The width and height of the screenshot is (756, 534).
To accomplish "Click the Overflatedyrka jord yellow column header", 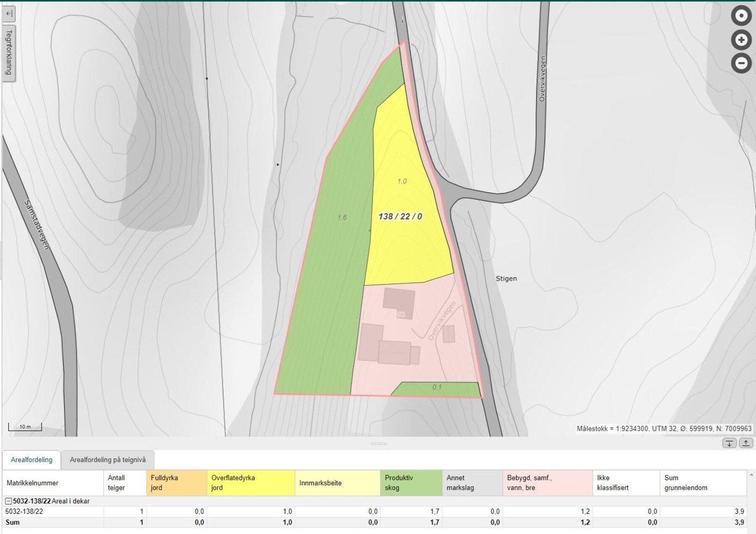I will point(251,483).
